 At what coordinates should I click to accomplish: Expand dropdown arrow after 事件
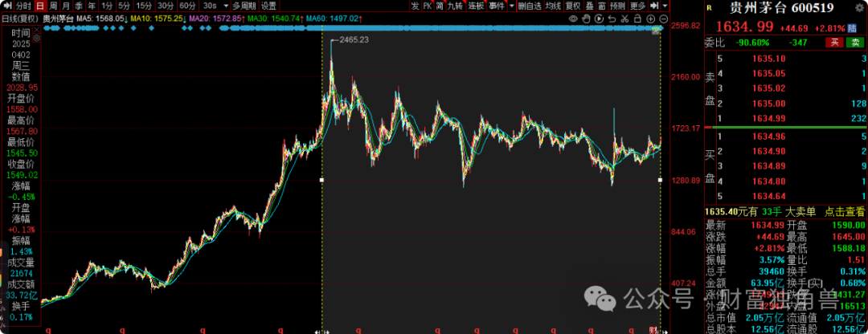[x=511, y=6]
